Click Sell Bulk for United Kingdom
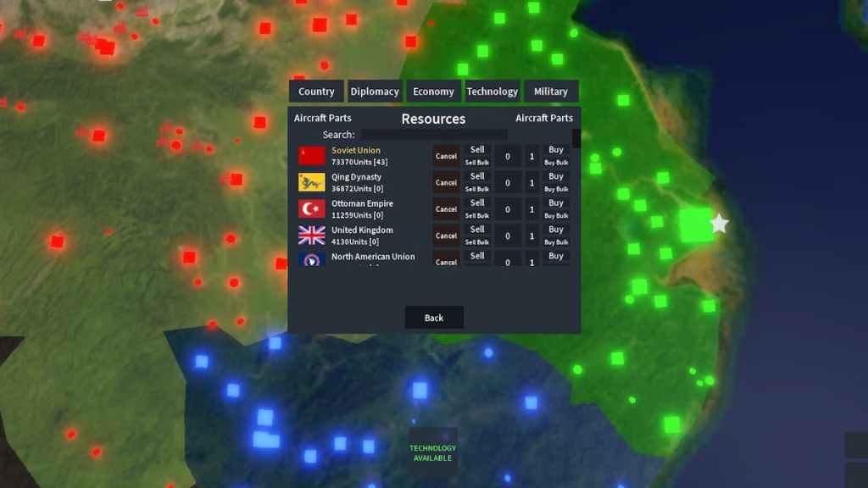Image resolution: width=868 pixels, height=488 pixels. coord(477,242)
